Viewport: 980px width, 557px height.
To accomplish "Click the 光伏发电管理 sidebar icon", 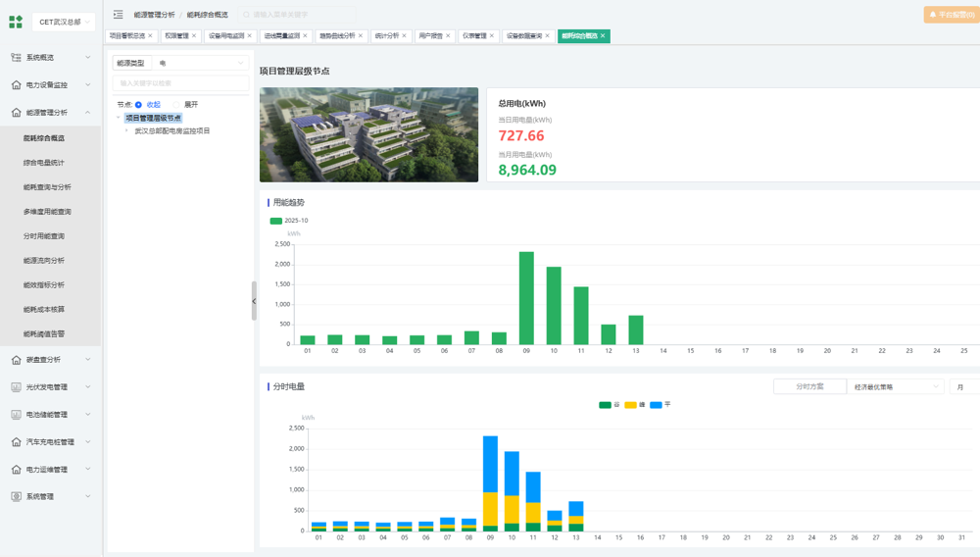I will click(16, 387).
